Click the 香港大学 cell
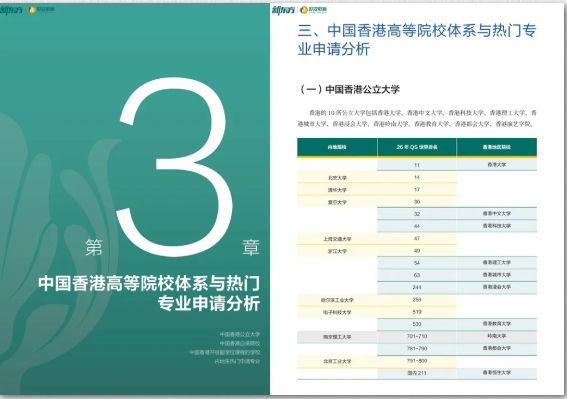 pyautogui.click(x=496, y=165)
